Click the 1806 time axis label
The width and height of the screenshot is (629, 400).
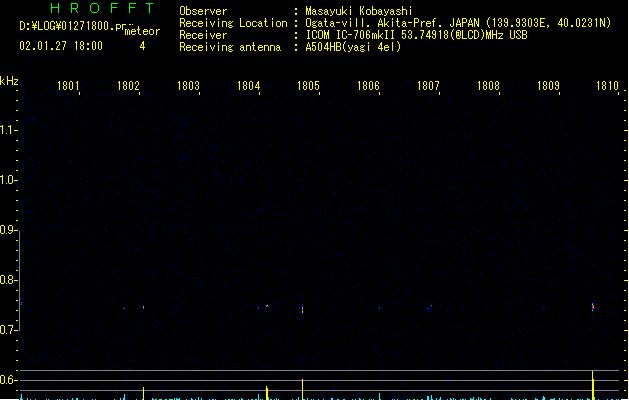(368, 86)
